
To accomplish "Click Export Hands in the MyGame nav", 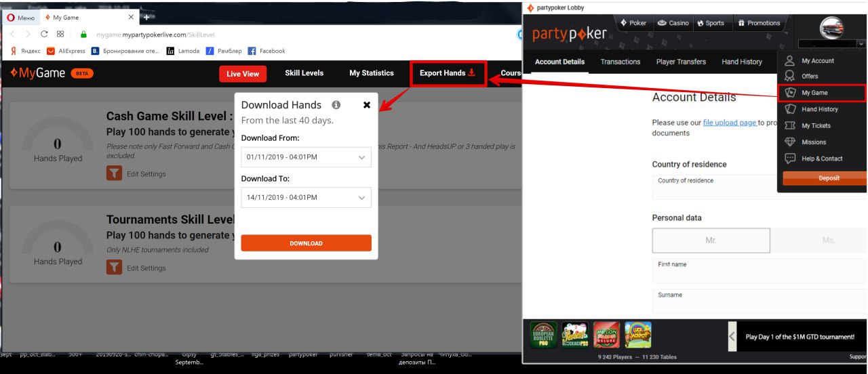I will pos(448,73).
